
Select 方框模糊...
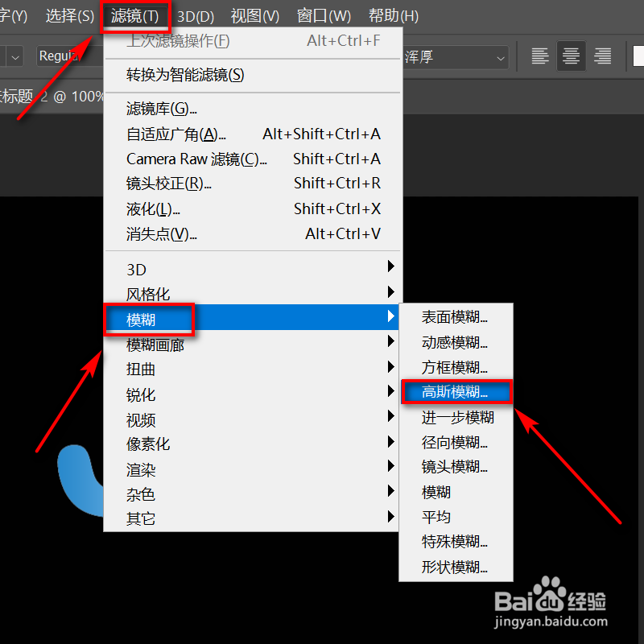(x=456, y=367)
